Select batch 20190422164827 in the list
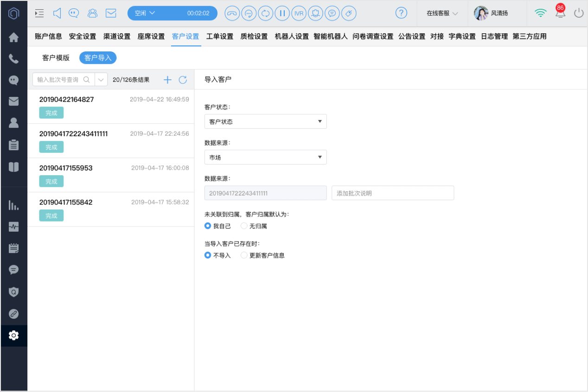This screenshot has width=588, height=392. click(x=111, y=107)
